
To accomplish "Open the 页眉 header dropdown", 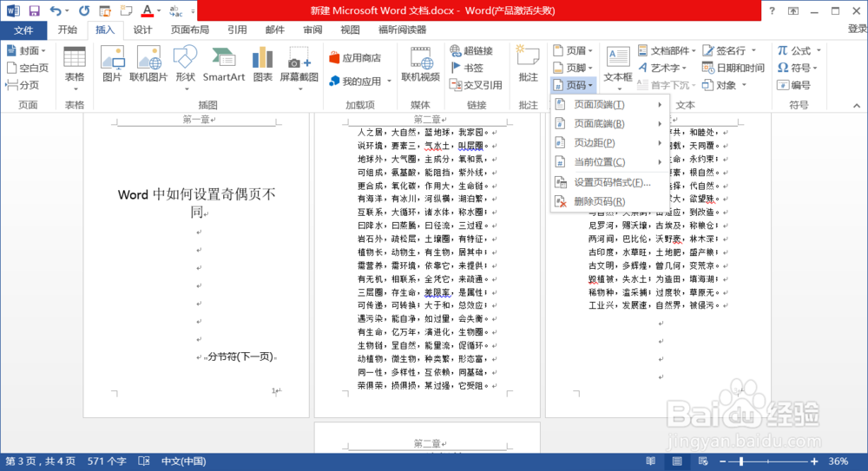I will [x=573, y=51].
